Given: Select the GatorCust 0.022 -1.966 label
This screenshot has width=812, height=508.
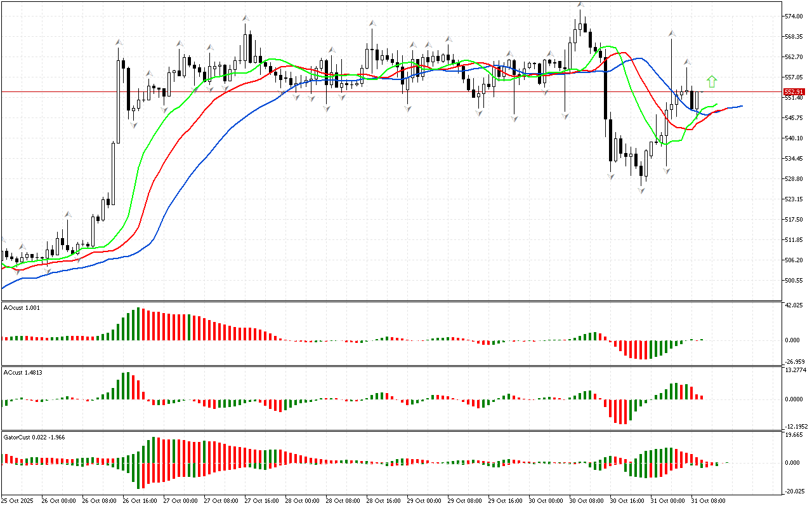Looking at the screenshot, I should point(33,437).
